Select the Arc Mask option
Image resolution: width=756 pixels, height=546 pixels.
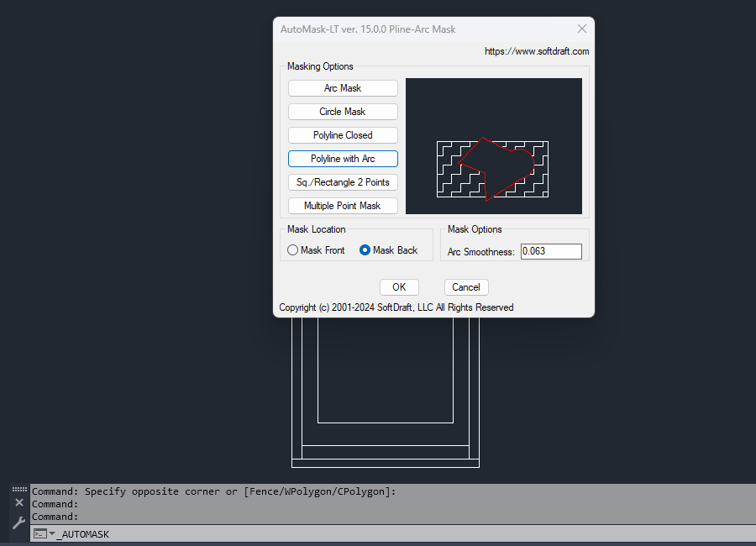coord(342,87)
